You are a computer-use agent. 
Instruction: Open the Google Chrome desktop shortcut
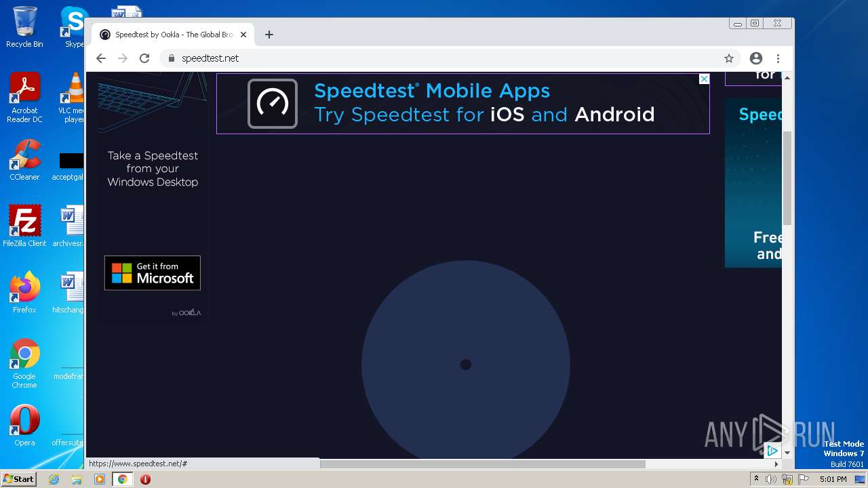pos(24,363)
